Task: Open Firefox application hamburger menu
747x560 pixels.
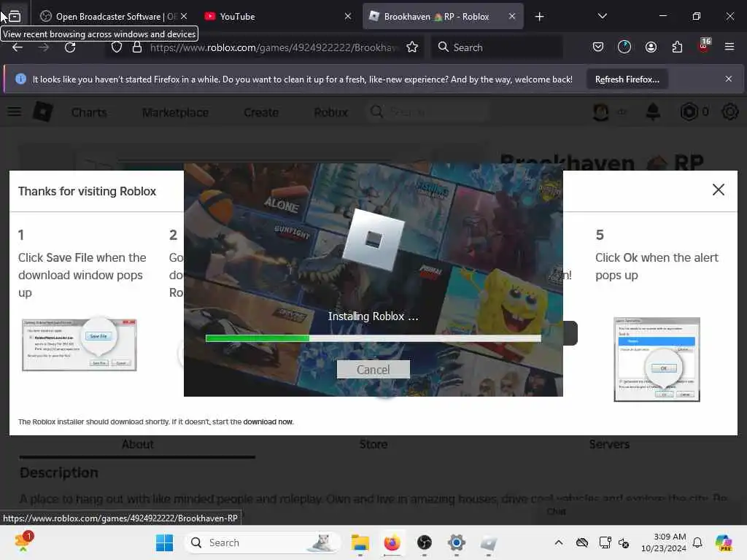Action: (x=729, y=47)
